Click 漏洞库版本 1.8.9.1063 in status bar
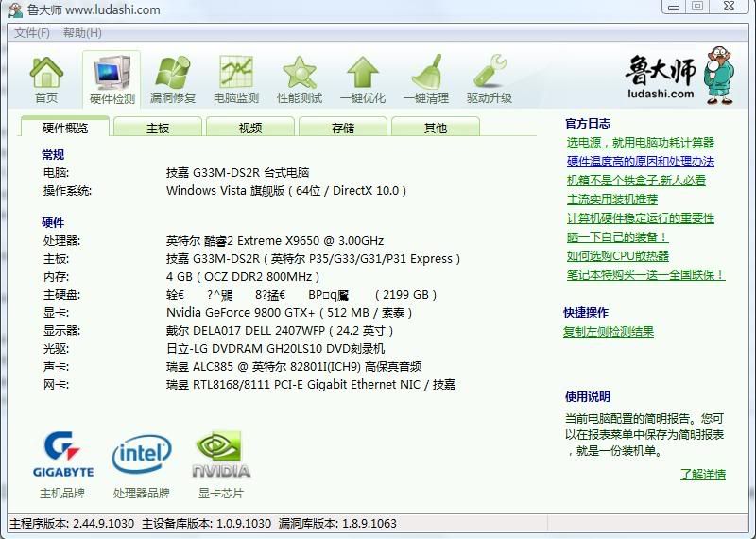Viewport: 756px width, 539px height. click(337, 524)
